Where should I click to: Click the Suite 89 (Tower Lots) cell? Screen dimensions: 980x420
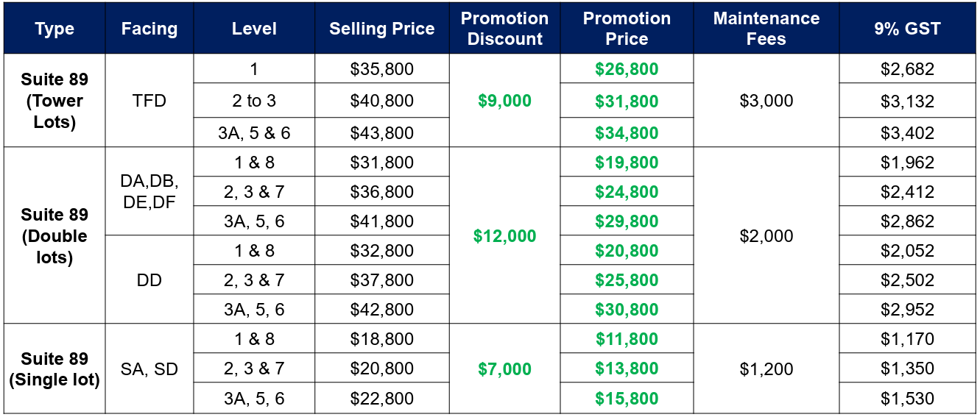tap(54, 101)
